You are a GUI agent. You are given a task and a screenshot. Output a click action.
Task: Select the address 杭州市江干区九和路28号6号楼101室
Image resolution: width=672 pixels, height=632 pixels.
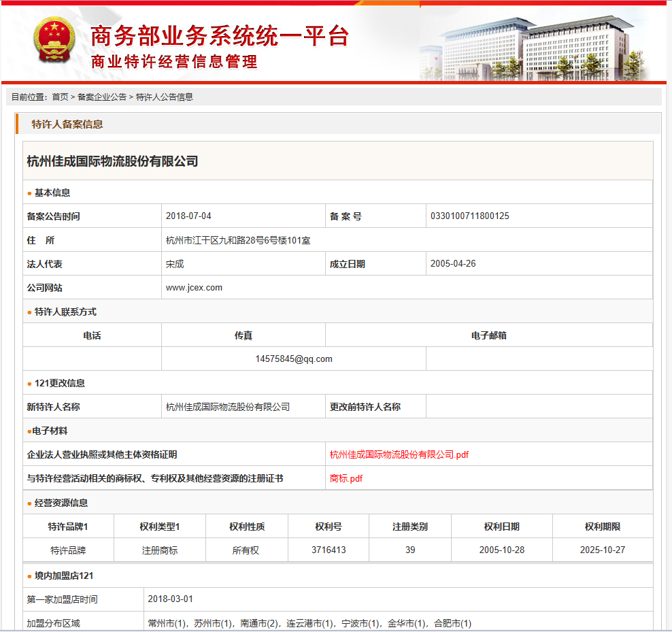238,241
